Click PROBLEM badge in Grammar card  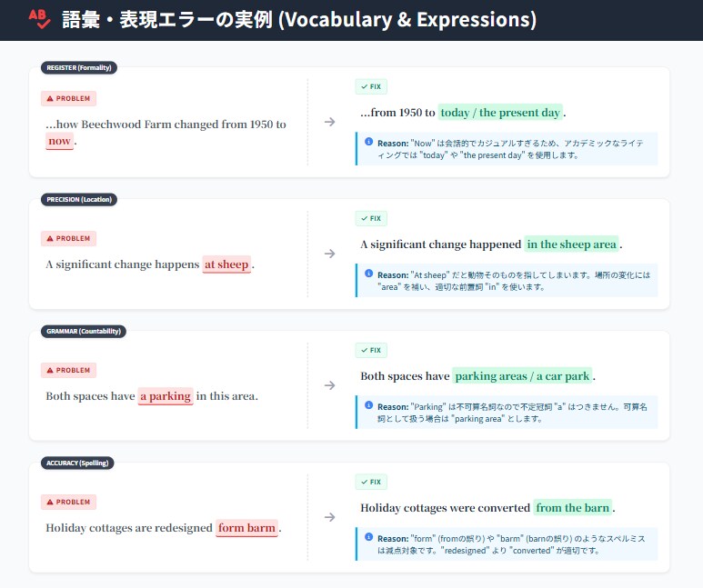[68, 370]
